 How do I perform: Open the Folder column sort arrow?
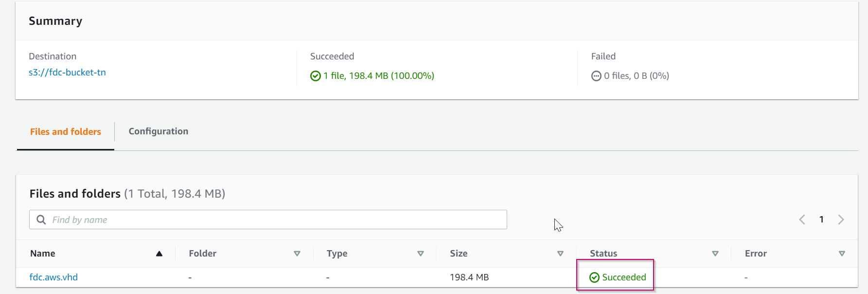pyautogui.click(x=297, y=254)
